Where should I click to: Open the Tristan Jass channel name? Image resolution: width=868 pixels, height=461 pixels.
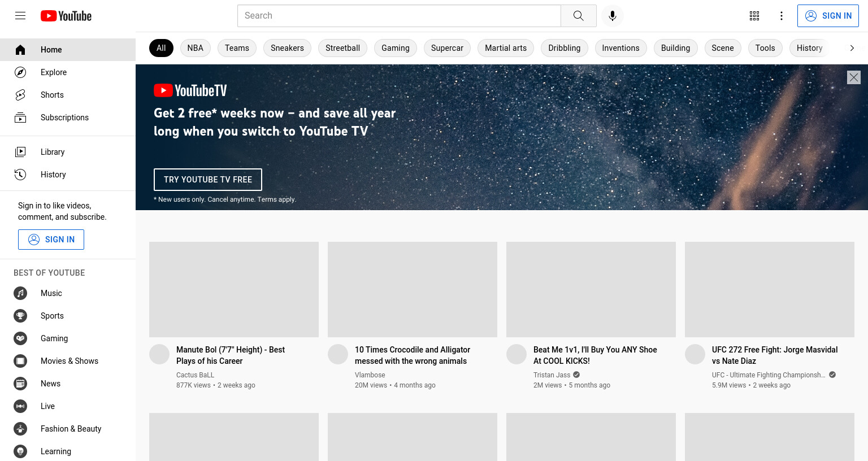pyautogui.click(x=552, y=375)
